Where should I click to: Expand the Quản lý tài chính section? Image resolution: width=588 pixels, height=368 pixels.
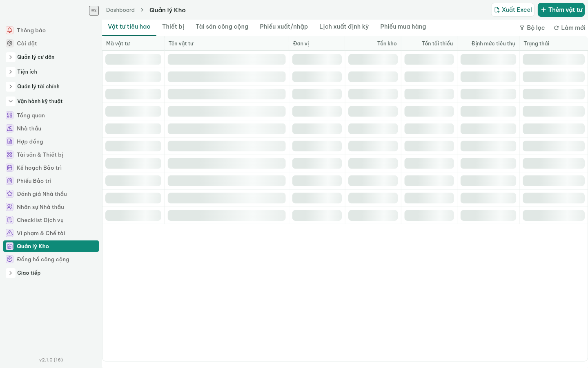(11, 87)
